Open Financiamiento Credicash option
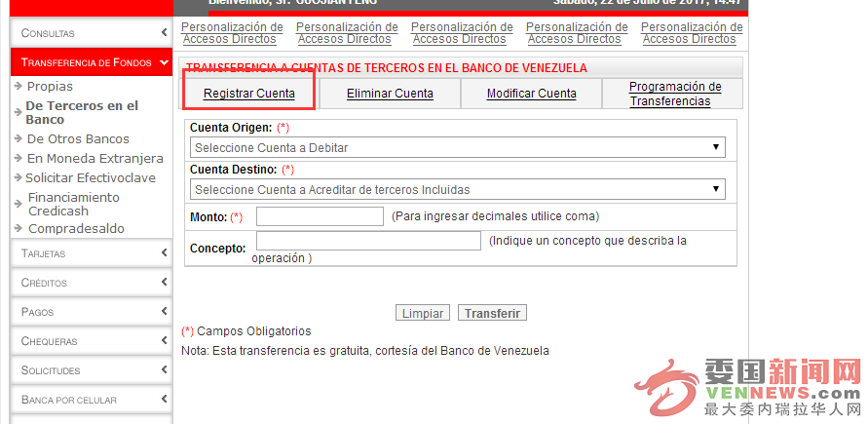The height and width of the screenshot is (424, 868). 74,205
